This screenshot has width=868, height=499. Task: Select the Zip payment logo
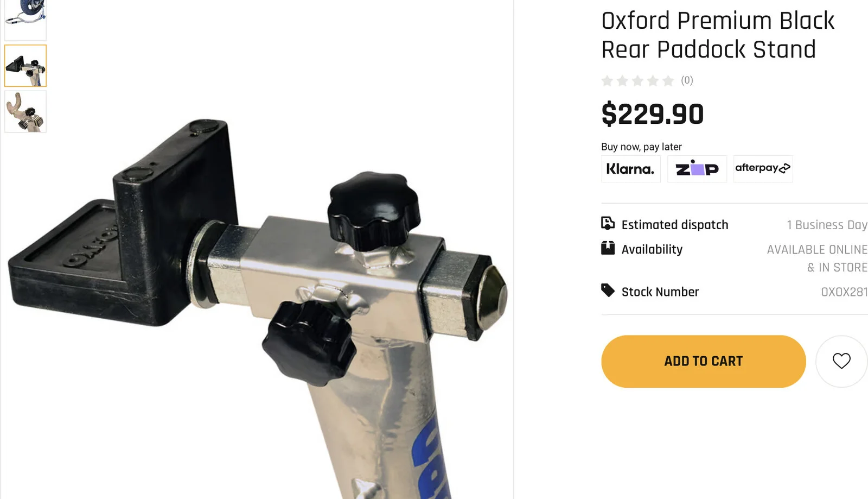[x=697, y=169]
